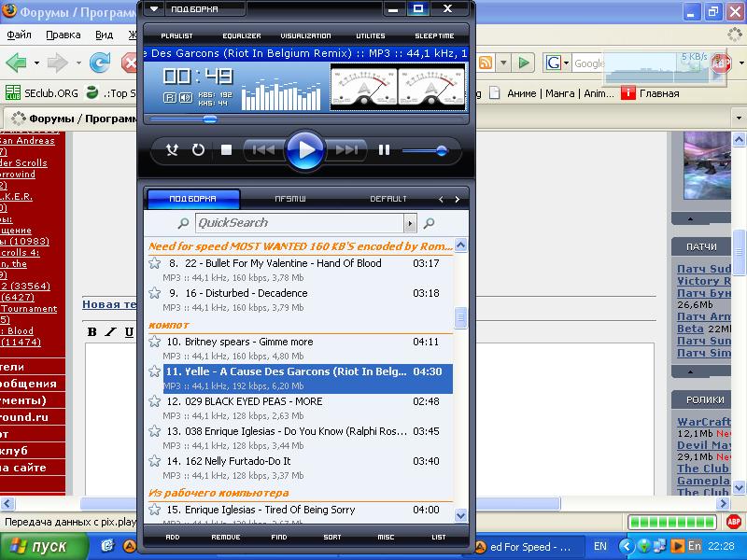Image resolution: width=747 pixels, height=560 pixels.
Task: Toggle shuffle playback mode
Action: click(x=172, y=149)
